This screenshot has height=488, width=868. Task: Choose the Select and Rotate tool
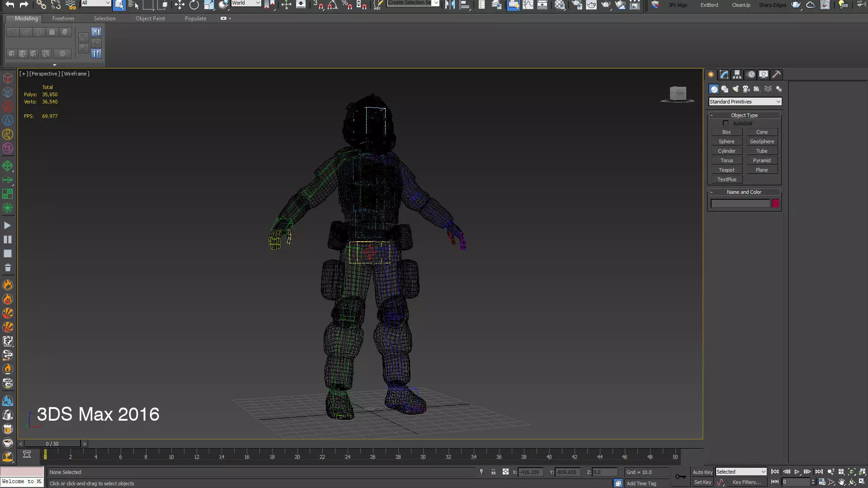click(x=194, y=5)
